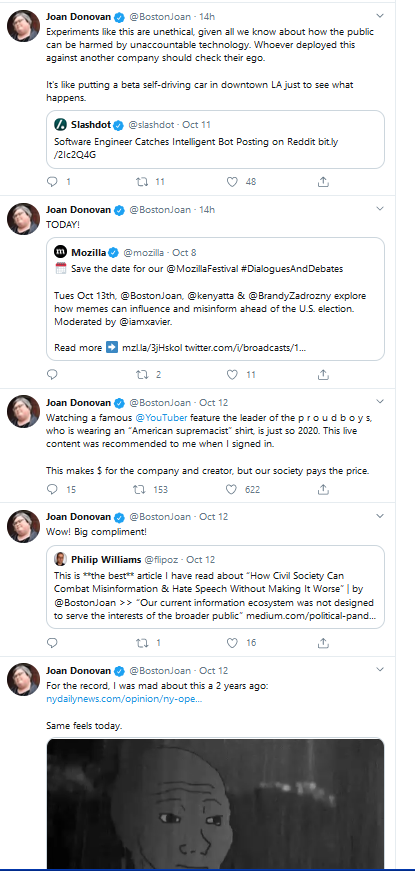The image size is (415, 871).
Task: Follow the nydailynews.com opinion link
Action: [124, 699]
